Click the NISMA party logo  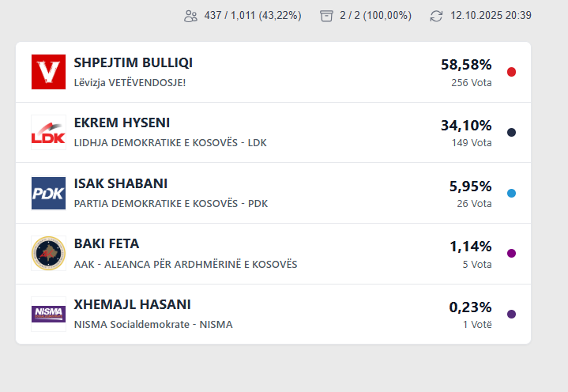[x=48, y=314]
